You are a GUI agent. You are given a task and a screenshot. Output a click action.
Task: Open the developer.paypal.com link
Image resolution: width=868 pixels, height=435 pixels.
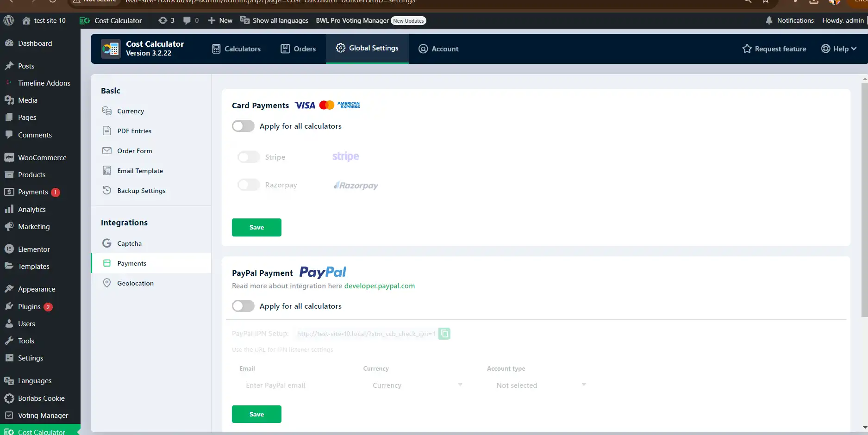380,286
